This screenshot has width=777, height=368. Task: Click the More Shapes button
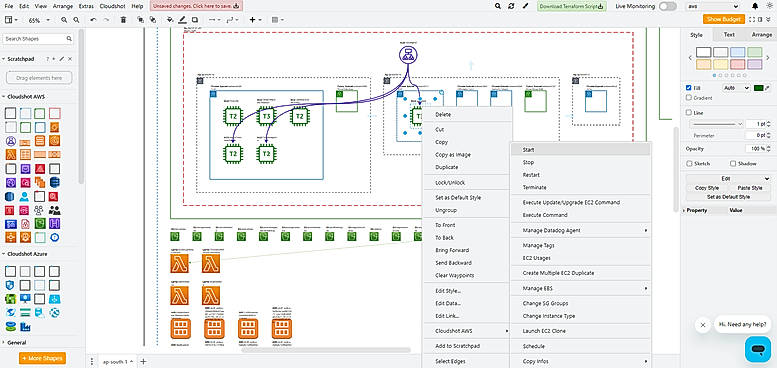pyautogui.click(x=42, y=358)
